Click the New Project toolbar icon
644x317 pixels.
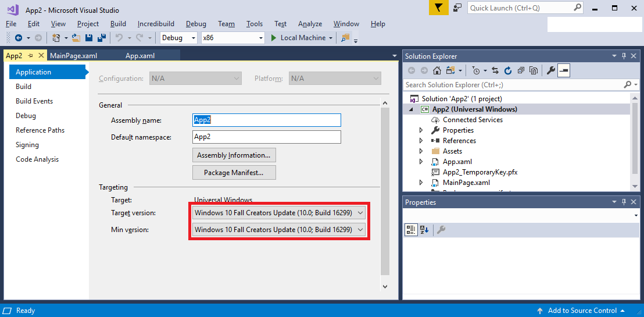[56, 38]
